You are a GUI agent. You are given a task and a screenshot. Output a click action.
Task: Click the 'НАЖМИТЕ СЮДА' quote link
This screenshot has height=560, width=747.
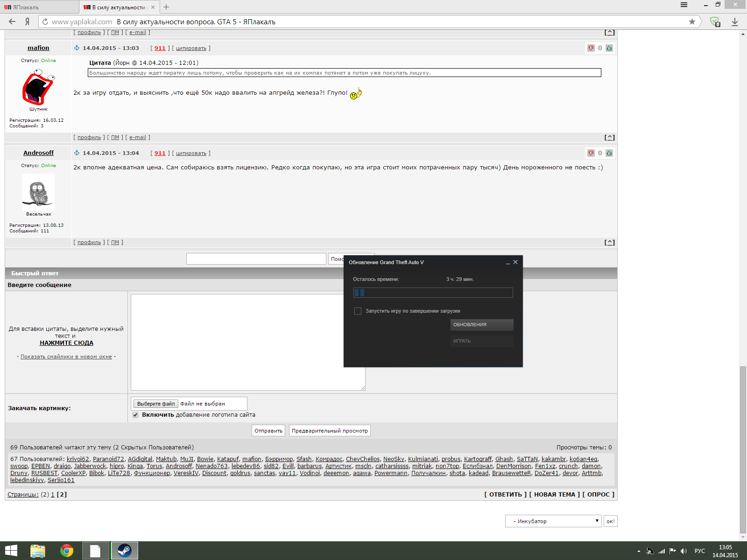(x=66, y=343)
